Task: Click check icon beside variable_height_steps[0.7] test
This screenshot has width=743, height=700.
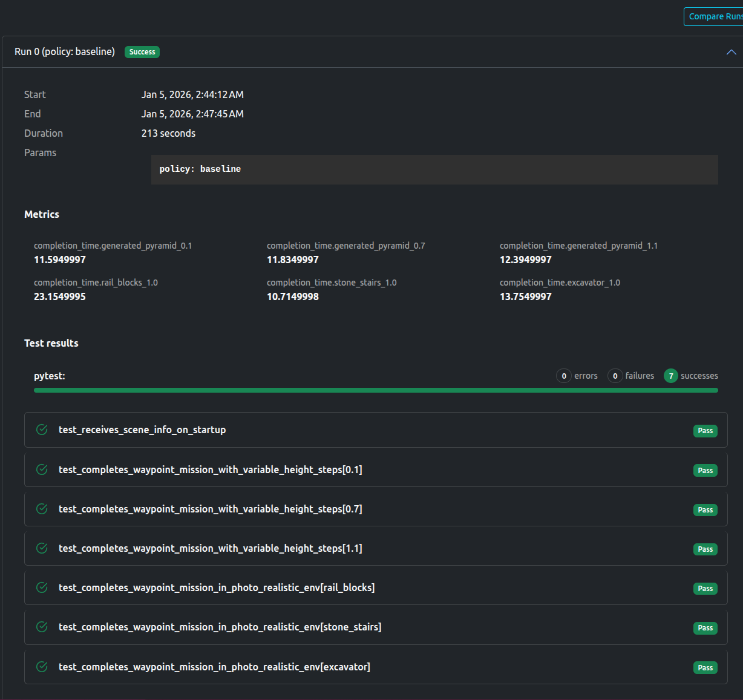Action: pos(42,509)
